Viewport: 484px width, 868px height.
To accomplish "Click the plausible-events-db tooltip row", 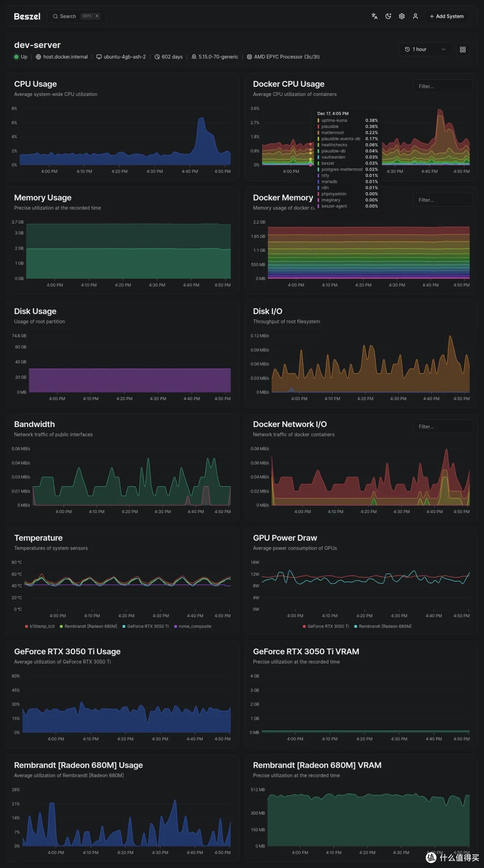I will pos(348,139).
